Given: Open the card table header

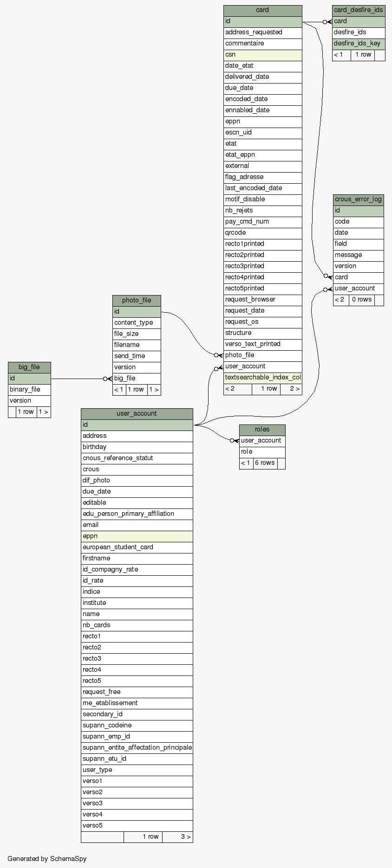Looking at the screenshot, I should pos(262,10).
